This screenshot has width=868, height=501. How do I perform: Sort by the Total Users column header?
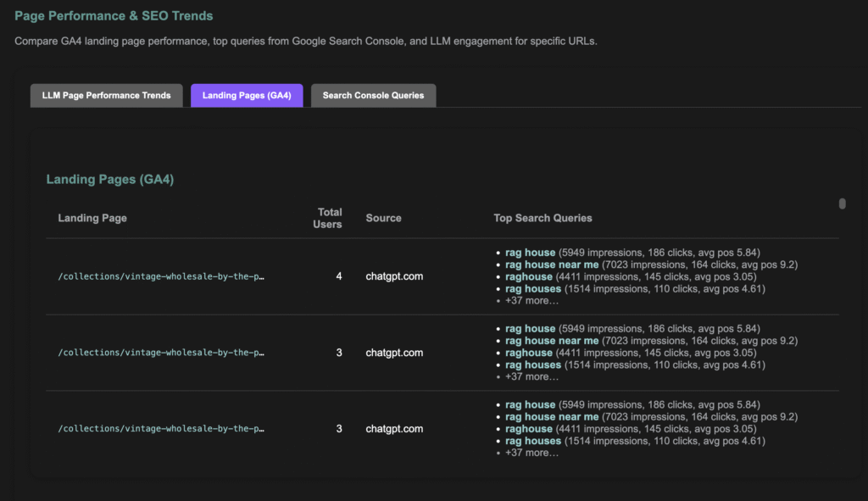click(329, 218)
